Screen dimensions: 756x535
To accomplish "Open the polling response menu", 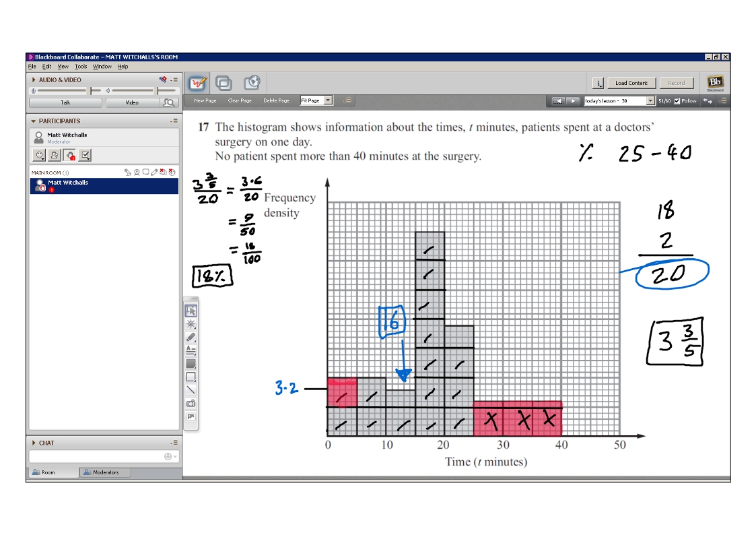I will (85, 155).
